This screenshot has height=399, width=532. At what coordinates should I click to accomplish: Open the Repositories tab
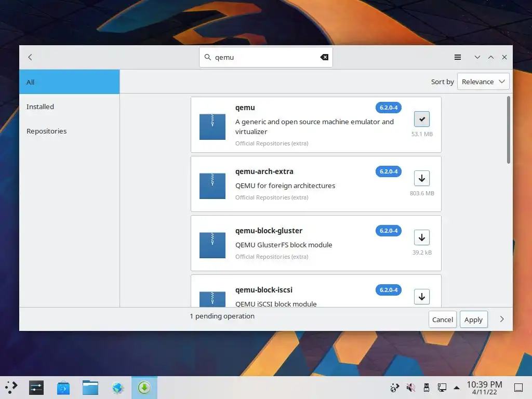pyautogui.click(x=69, y=131)
